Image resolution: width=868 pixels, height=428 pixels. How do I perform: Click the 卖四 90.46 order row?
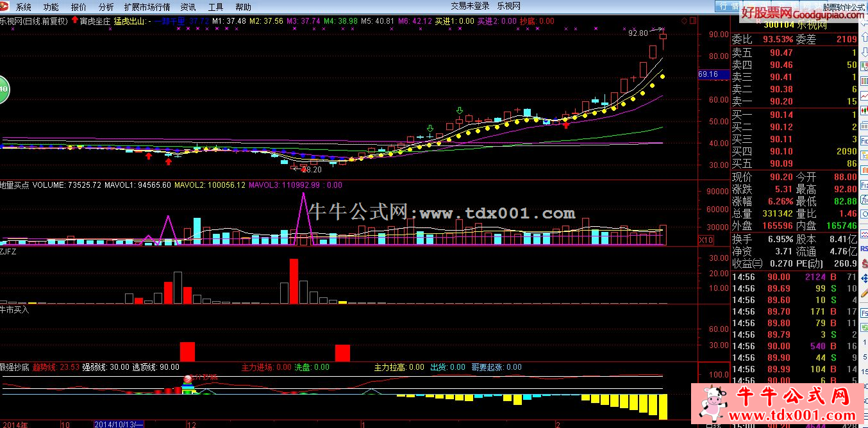pyautogui.click(x=794, y=65)
